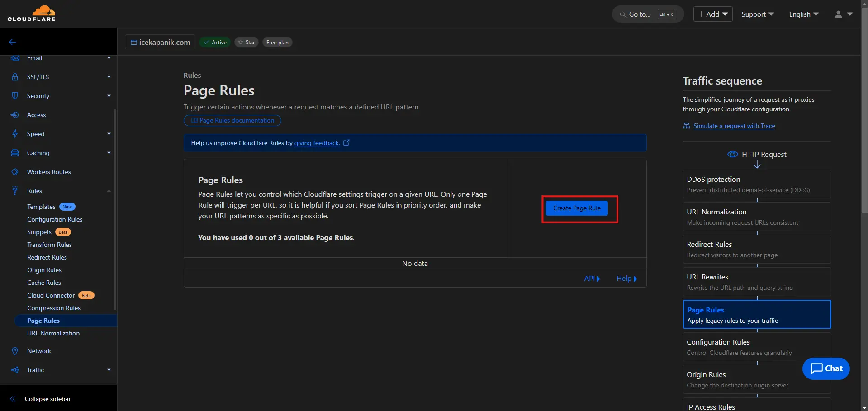Click the sidebar scrollbar
This screenshot has height=411, width=868.
click(115, 210)
